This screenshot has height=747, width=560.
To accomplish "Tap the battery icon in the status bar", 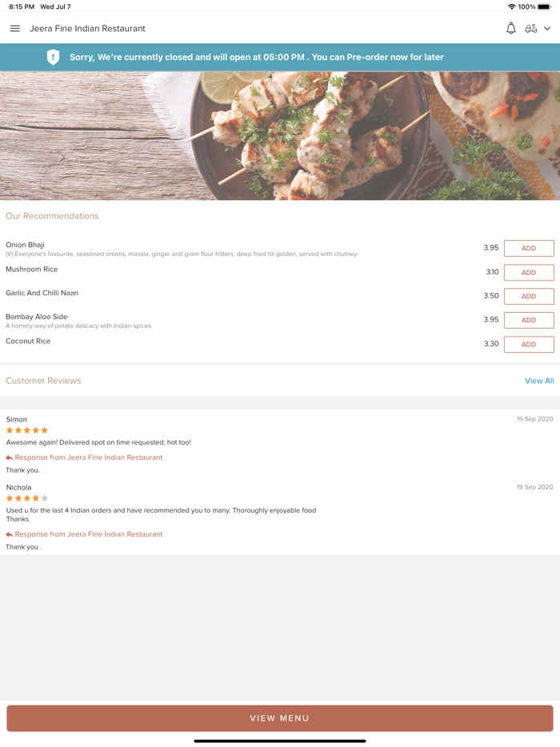I will [544, 6].
